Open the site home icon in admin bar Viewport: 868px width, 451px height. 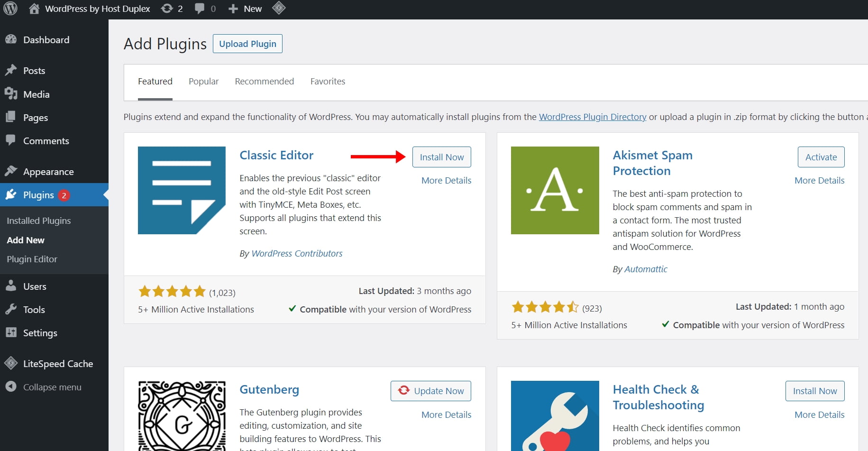(34, 9)
